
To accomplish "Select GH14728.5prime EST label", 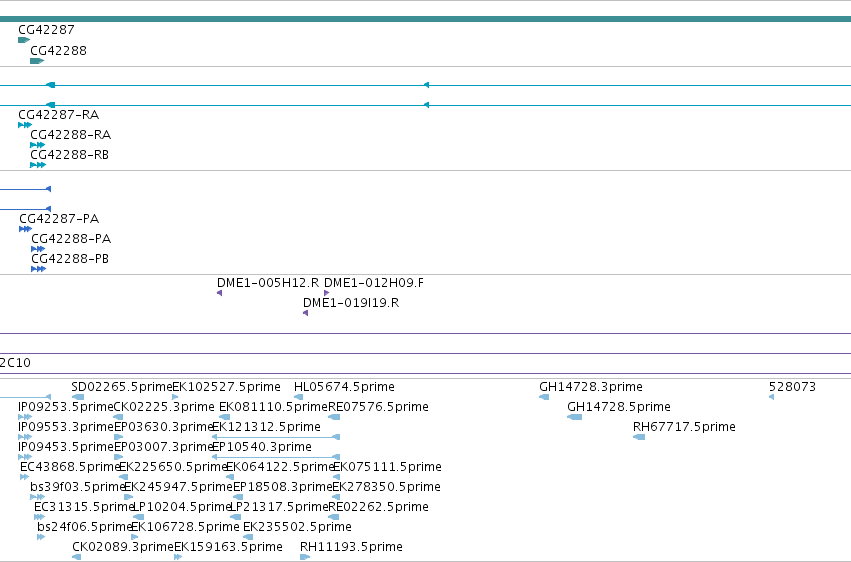I will click(619, 407).
